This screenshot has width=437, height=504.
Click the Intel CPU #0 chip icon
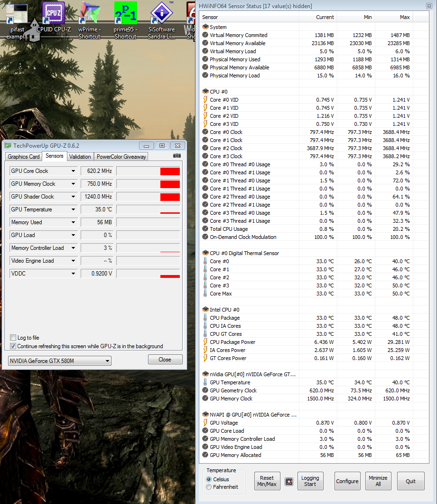pos(205,310)
